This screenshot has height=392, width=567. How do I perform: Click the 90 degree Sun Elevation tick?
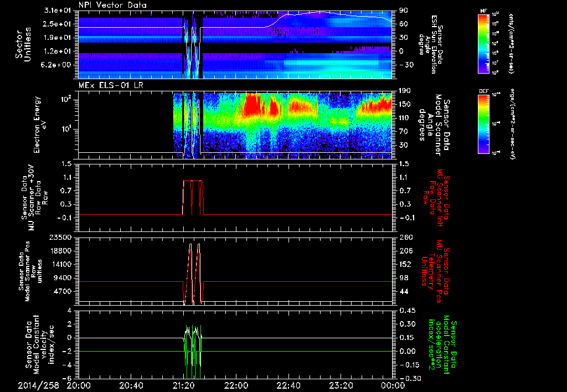[404, 11]
